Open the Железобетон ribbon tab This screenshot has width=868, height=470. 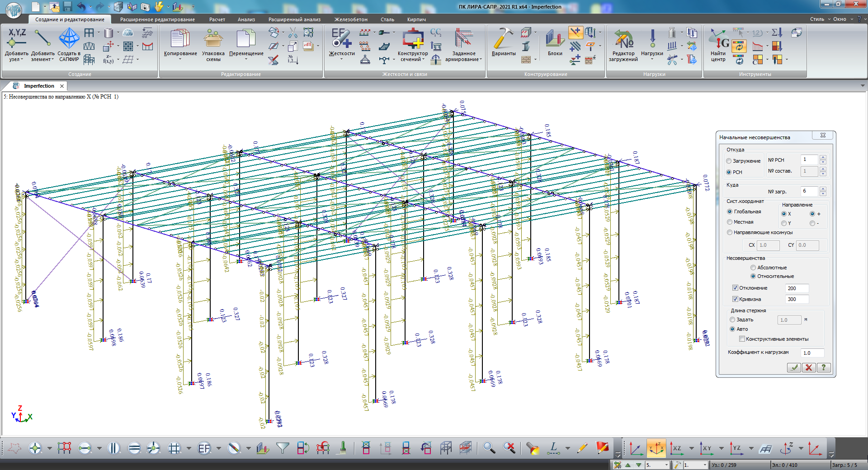coord(351,19)
